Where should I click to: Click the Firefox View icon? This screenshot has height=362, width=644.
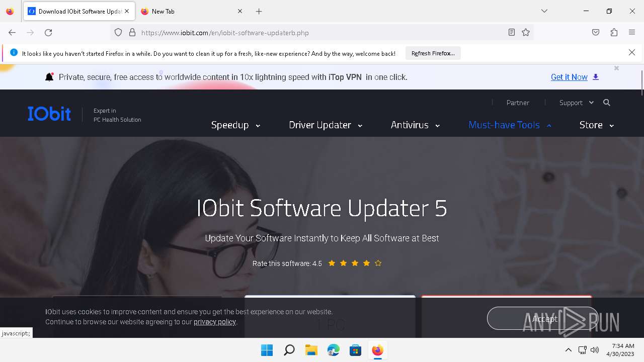pyautogui.click(x=10, y=11)
